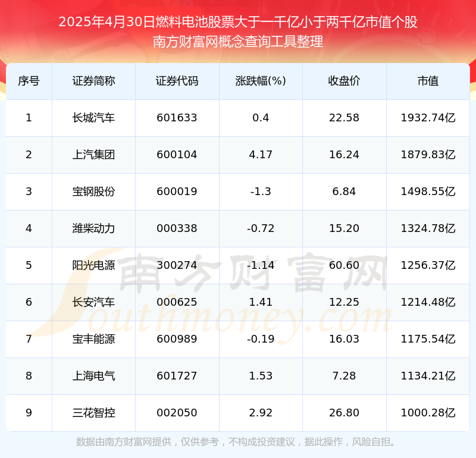
Task: Click change percentage -1.3
Action: pos(261,192)
